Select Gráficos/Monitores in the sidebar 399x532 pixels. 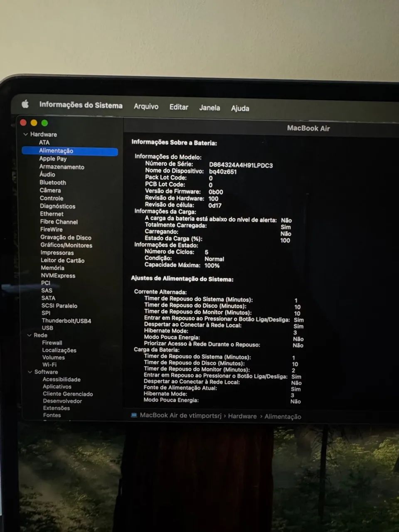click(x=66, y=245)
